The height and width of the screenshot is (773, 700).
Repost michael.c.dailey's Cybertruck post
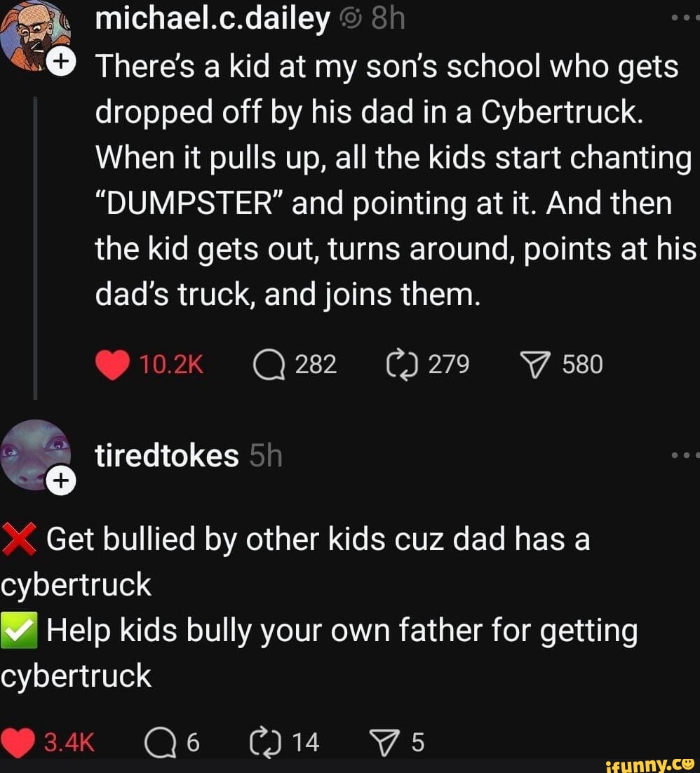(402, 365)
